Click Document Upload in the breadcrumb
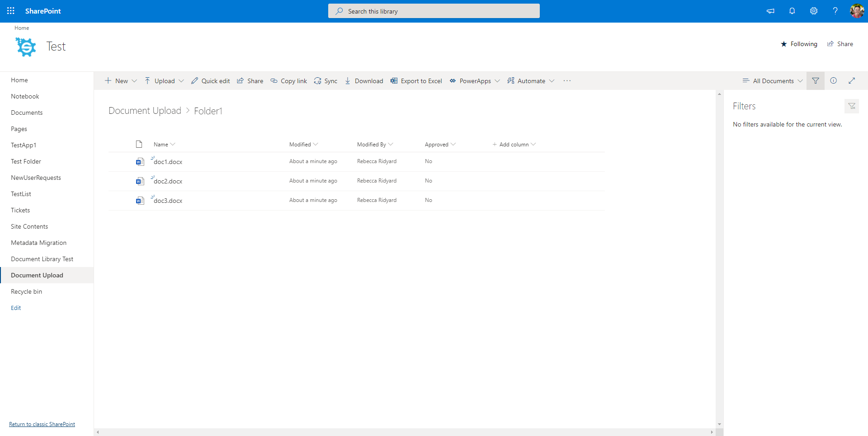868x436 pixels. click(145, 111)
